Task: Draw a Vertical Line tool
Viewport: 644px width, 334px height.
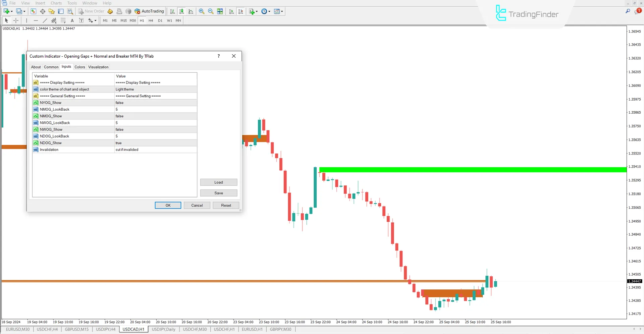Action: (x=26, y=20)
